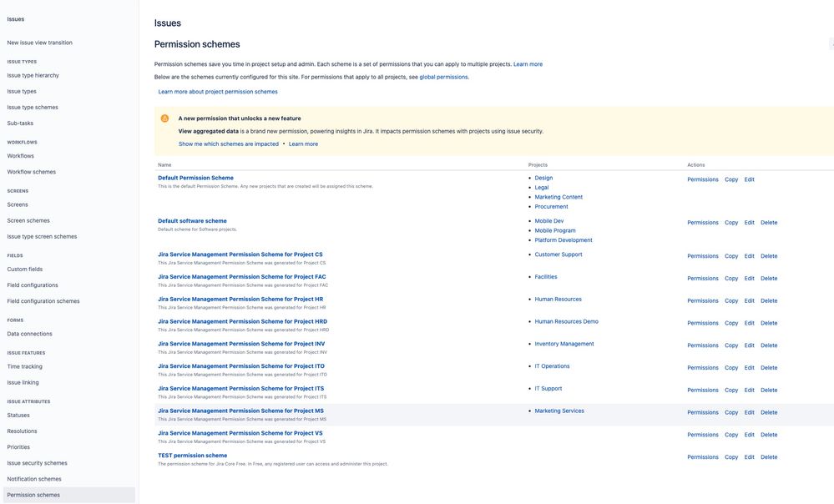
Task: Open Issue linking settings
Action: point(23,383)
